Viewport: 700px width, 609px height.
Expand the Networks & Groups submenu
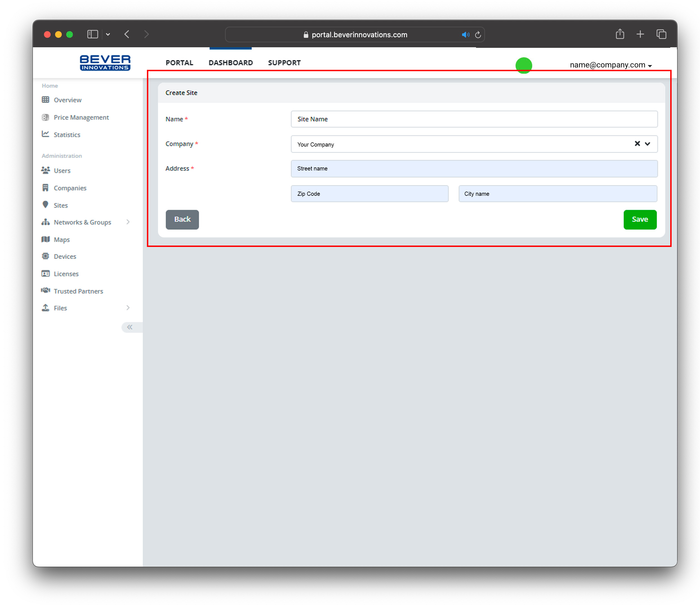coord(128,222)
